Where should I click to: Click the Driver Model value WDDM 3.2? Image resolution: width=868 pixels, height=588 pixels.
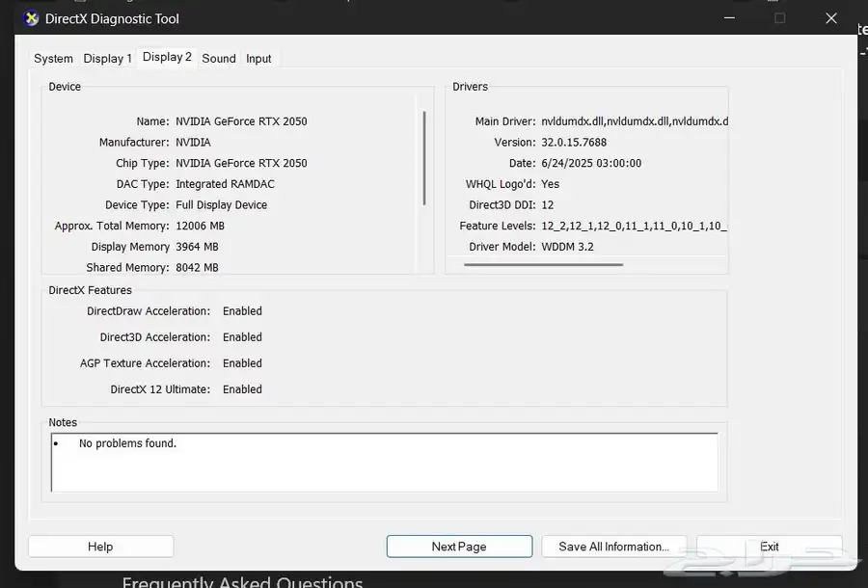pos(567,247)
